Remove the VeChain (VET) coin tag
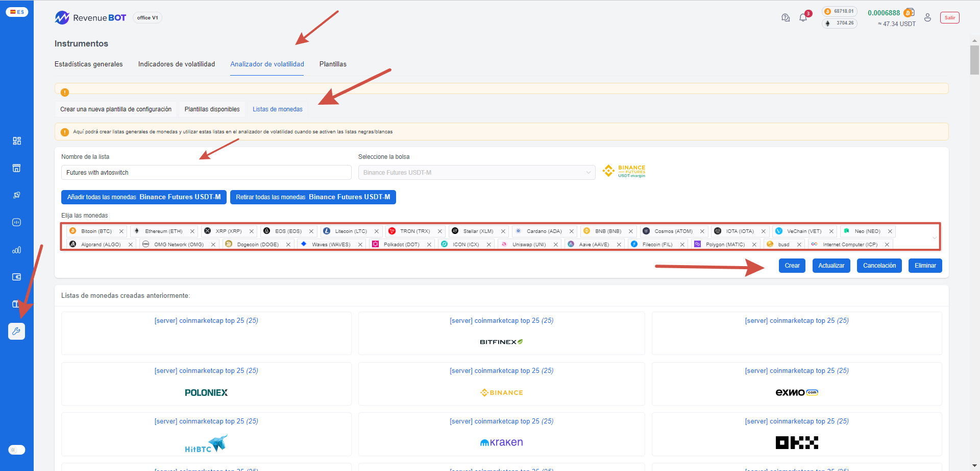 (x=831, y=231)
